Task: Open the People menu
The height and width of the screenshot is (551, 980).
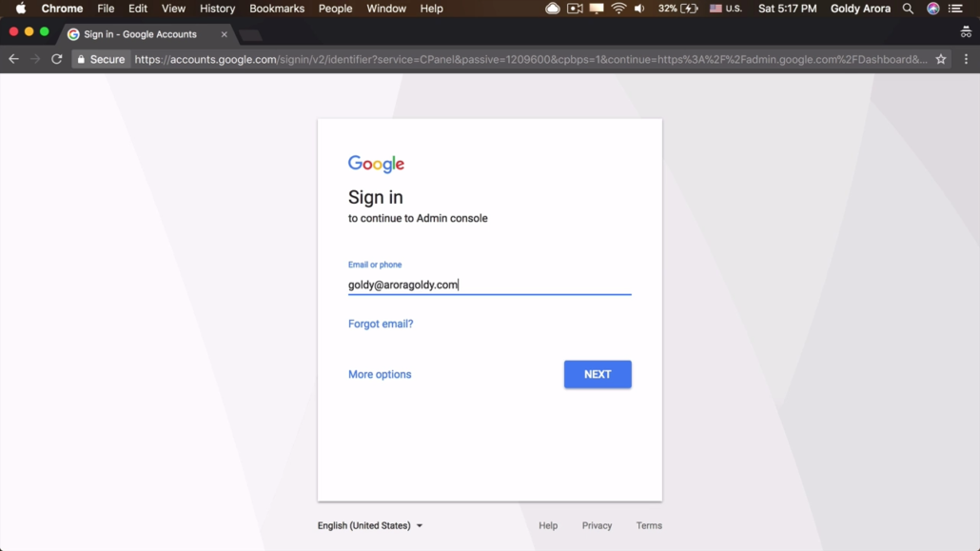Action: pos(335,9)
